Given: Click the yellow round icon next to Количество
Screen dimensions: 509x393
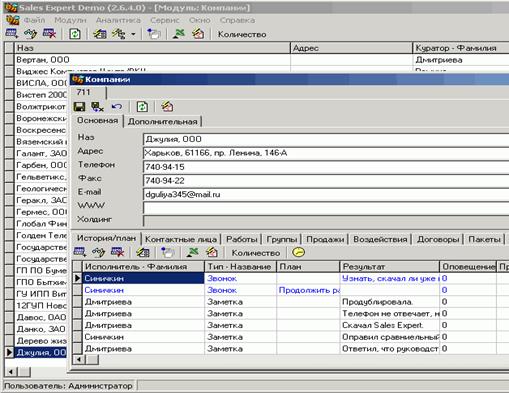Looking at the screenshot, I should tap(298, 252).
